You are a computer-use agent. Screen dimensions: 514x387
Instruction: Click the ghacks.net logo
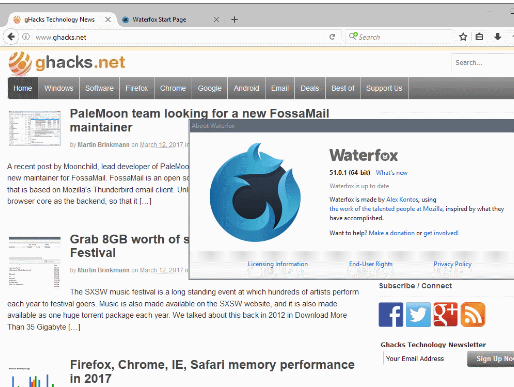coord(67,63)
